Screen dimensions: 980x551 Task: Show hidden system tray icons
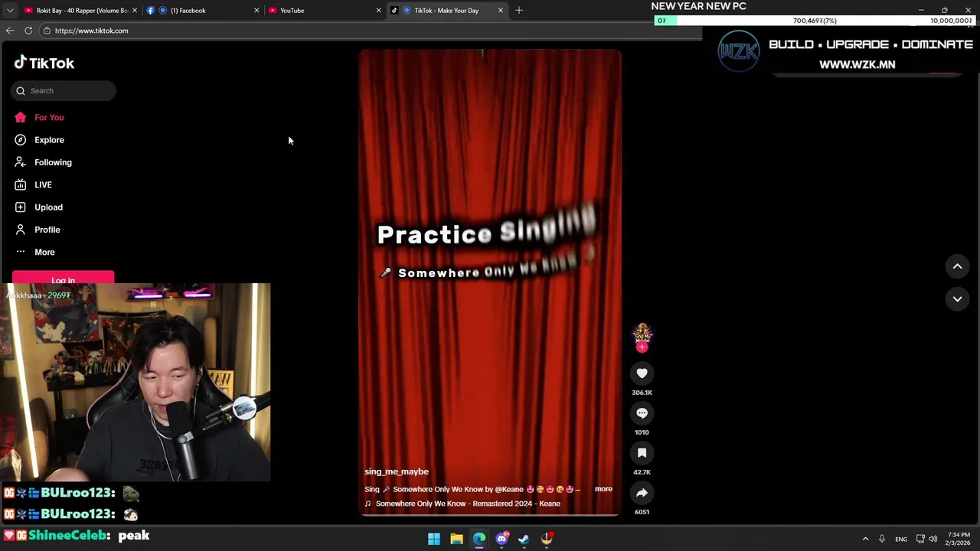[865, 539]
